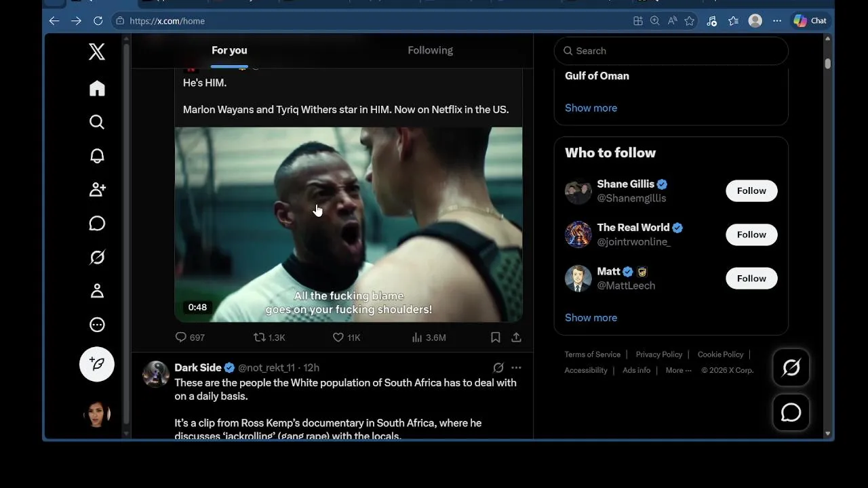Play the HIM video clip
The width and height of the screenshot is (868, 488).
[x=349, y=224]
